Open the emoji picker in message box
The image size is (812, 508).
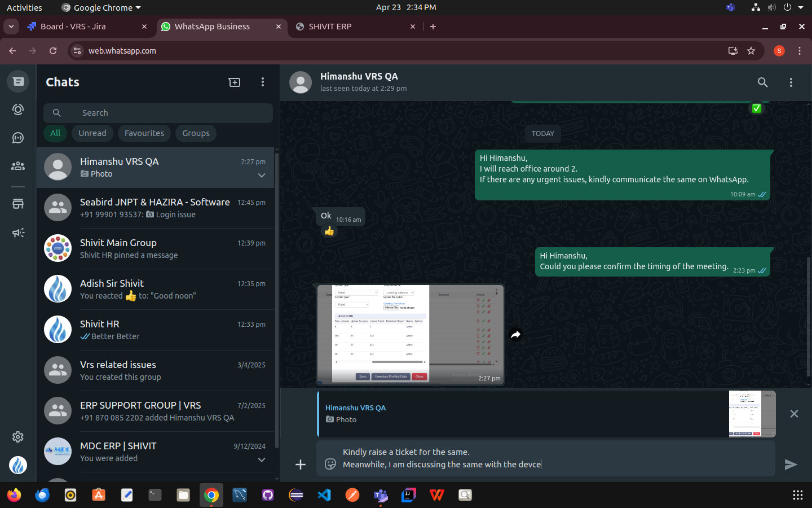(x=330, y=464)
